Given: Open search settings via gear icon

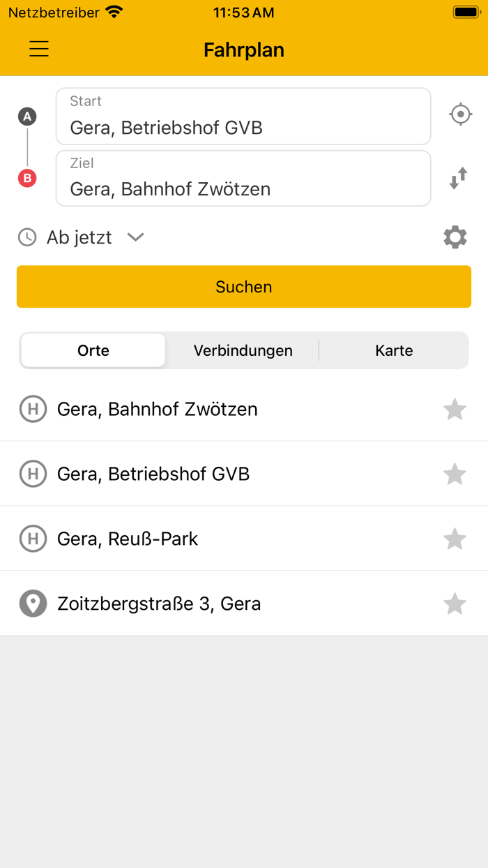Looking at the screenshot, I should 455,237.
